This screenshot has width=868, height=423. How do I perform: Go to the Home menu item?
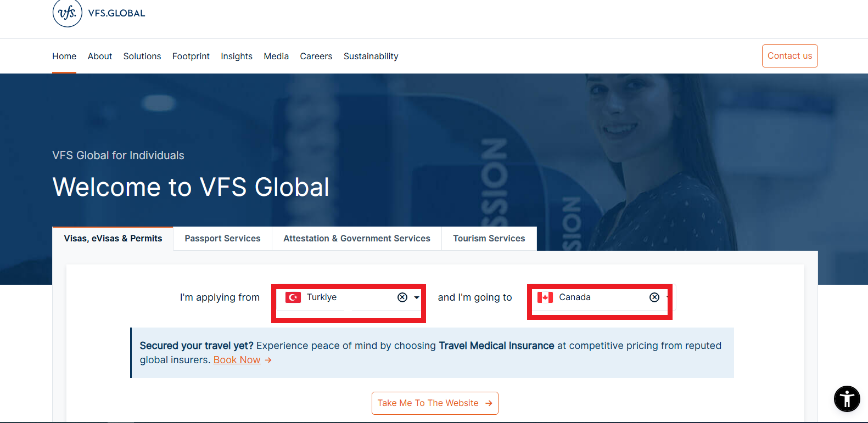[64, 56]
